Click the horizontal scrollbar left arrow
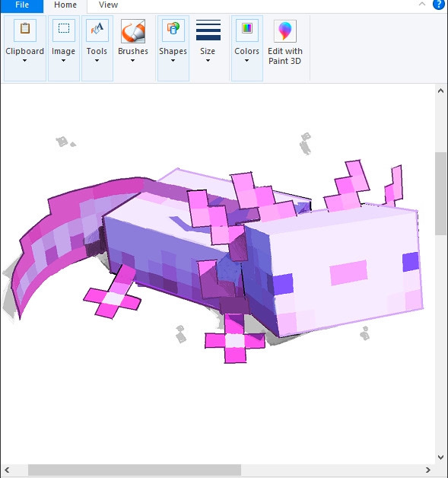 (x=7, y=470)
